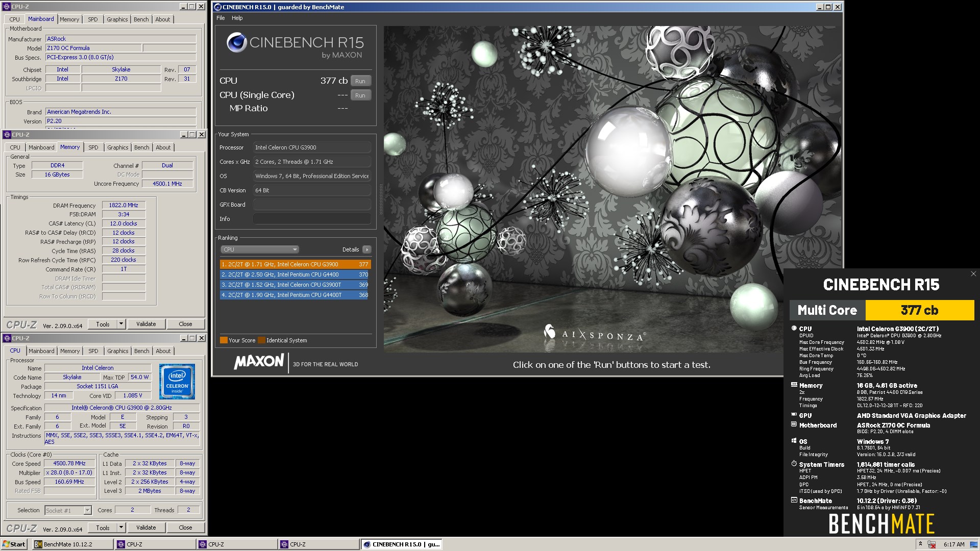Screen dimensions: 980x551
Task: Click the AIXSPONZA logo in the render
Action: 594,334
